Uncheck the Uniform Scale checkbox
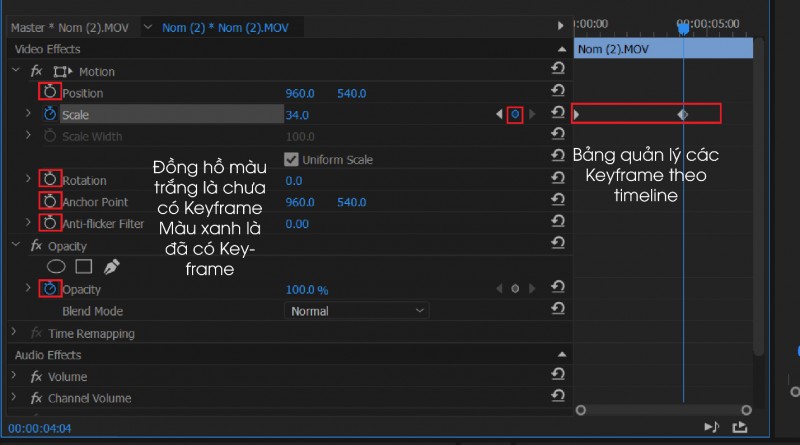Viewport: 800px width, 445px height. click(x=291, y=159)
